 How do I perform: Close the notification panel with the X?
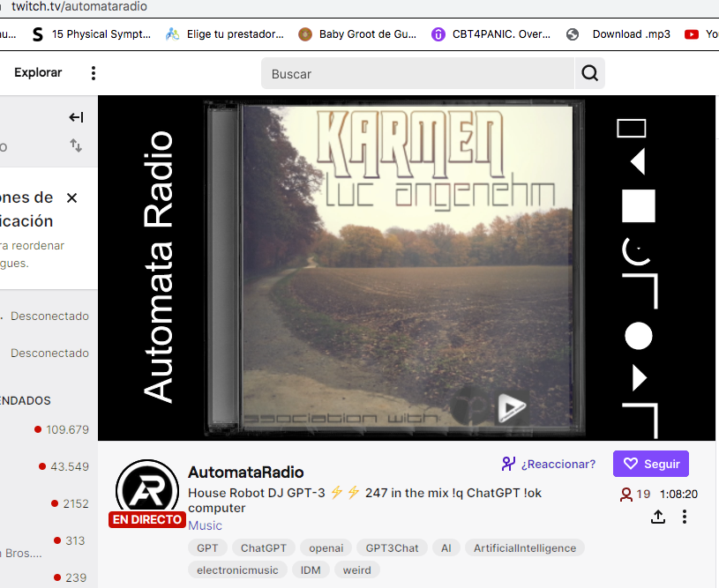tap(71, 197)
